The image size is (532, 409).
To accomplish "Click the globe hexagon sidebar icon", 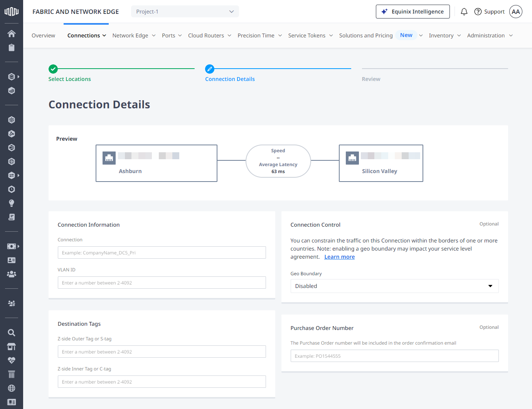I will point(12,162).
